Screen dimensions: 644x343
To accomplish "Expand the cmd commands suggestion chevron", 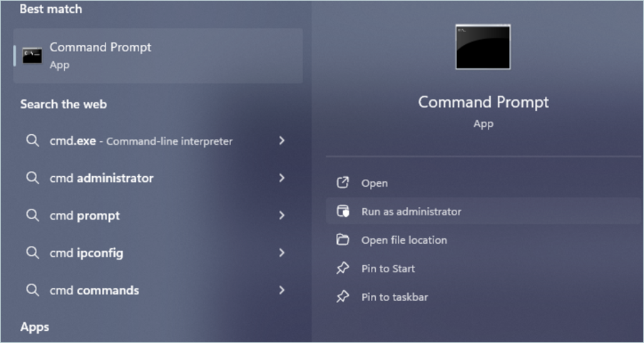I will click(282, 290).
